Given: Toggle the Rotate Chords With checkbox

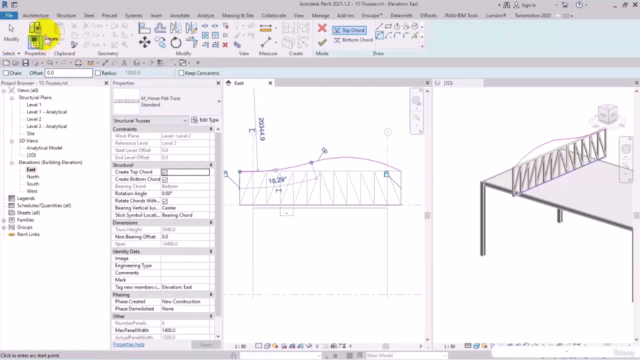Looking at the screenshot, I should coord(165,201).
